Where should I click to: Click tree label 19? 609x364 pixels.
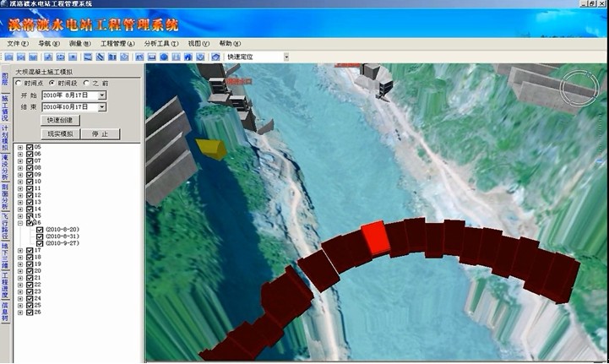coord(38,264)
